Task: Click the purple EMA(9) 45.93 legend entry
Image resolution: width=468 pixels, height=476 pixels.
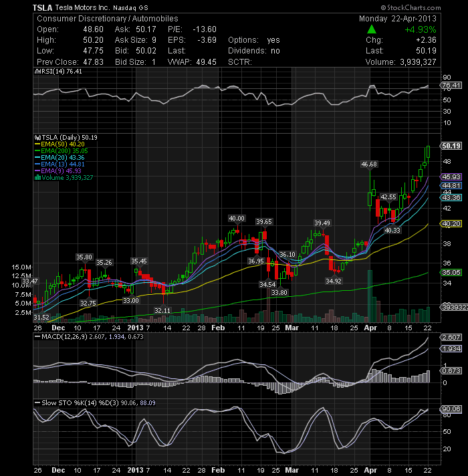Action: coord(61,171)
